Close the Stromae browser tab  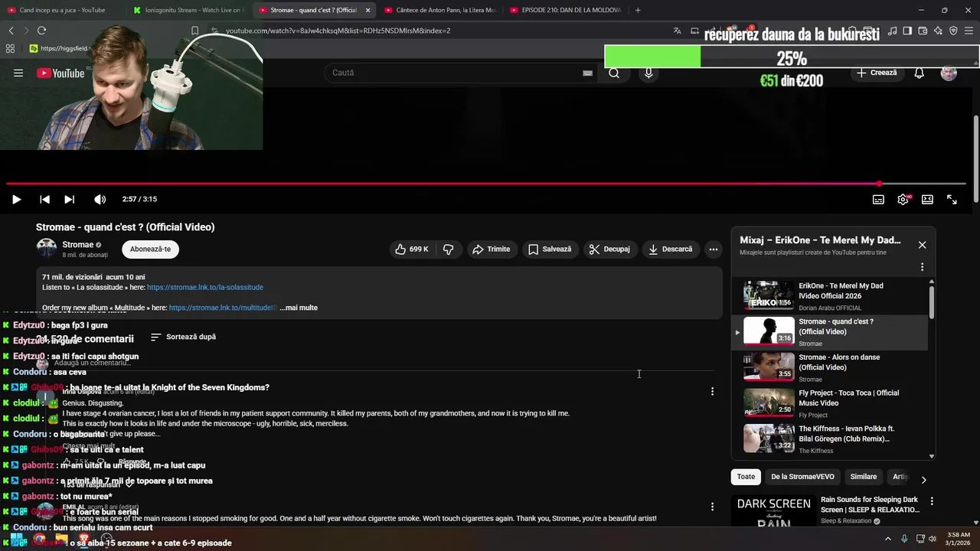367,10
